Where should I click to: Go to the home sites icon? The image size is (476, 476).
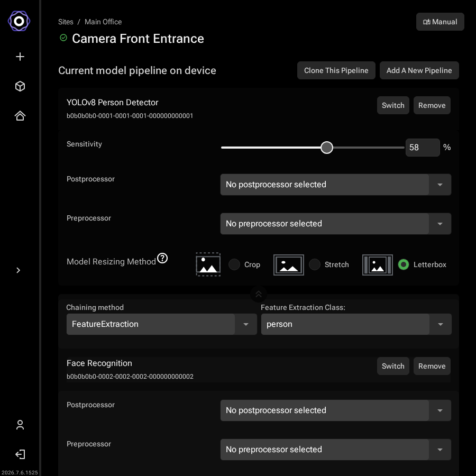pos(20,116)
